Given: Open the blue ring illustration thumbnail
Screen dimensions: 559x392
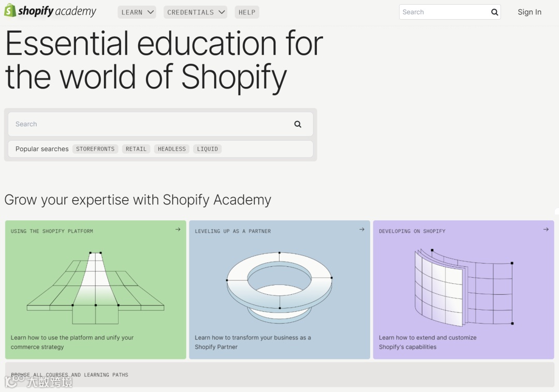Looking at the screenshot, I should coord(279,288).
